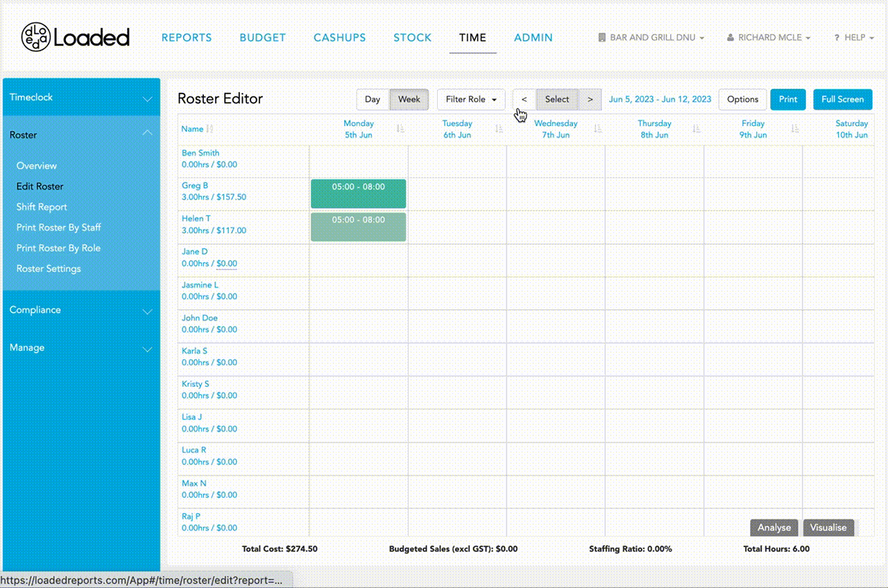Screen dimensions: 888x588
Task: Open the Cashups tab
Action: tap(339, 37)
